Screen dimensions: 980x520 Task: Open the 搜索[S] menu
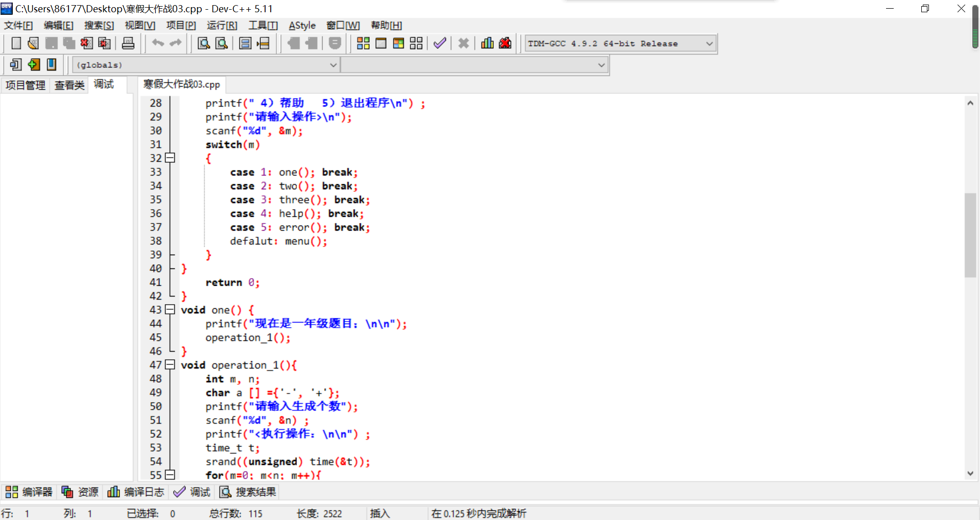(99, 26)
